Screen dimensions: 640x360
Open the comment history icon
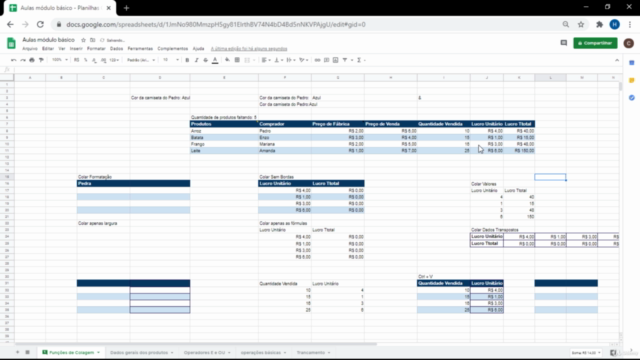click(564, 43)
